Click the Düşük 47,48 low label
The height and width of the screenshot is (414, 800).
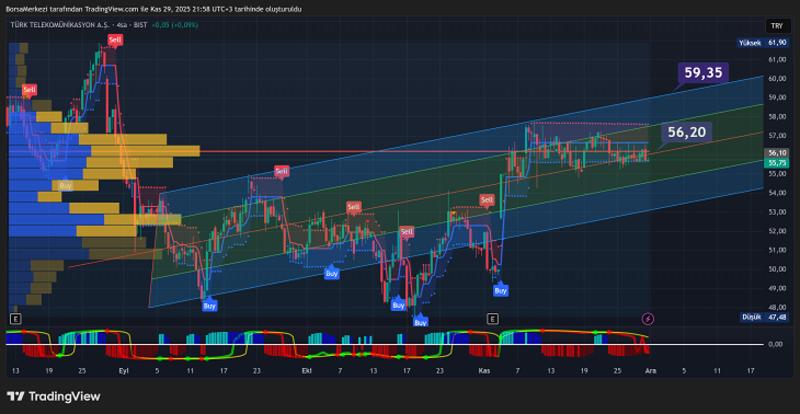(x=764, y=317)
